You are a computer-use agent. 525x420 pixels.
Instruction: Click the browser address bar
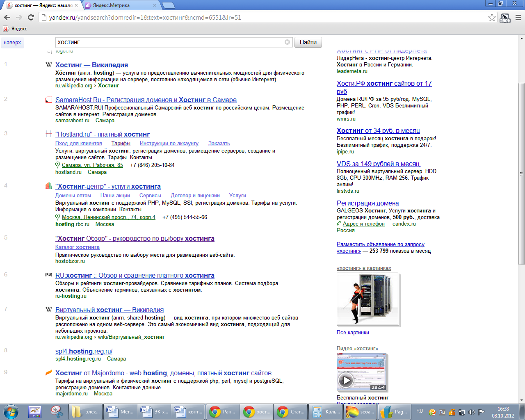262,17
